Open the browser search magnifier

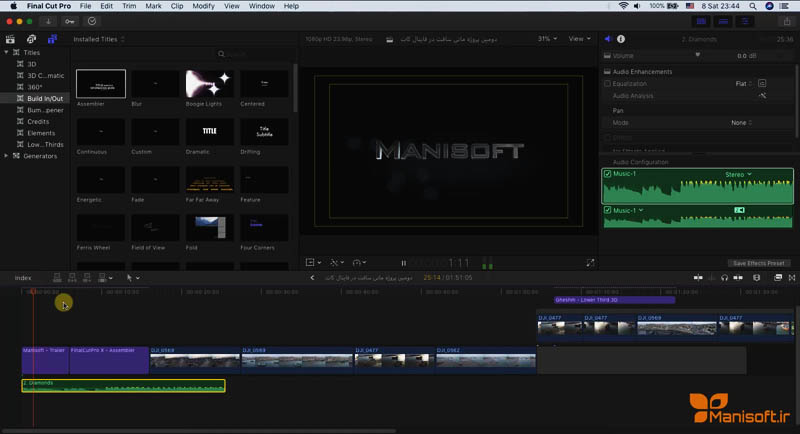pyautogui.click(x=221, y=54)
